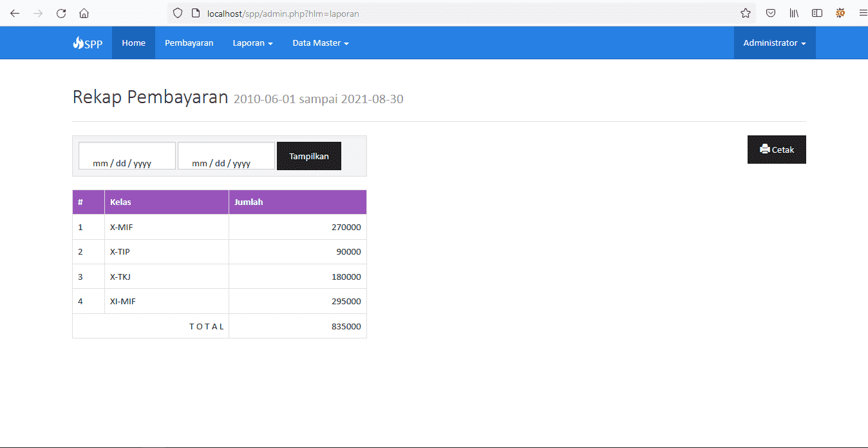The image size is (868, 448).
Task: Open the Pembayaran navigation item
Action: (x=189, y=43)
